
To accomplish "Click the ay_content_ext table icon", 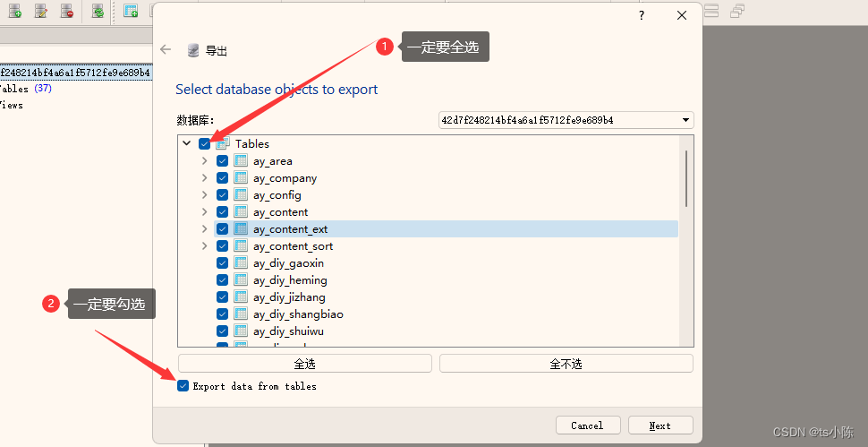I will click(240, 228).
